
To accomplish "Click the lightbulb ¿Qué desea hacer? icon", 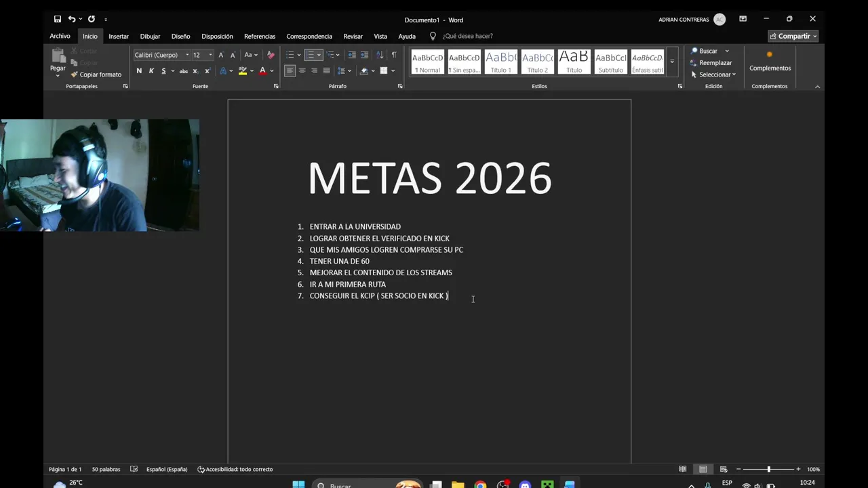I will point(433,36).
